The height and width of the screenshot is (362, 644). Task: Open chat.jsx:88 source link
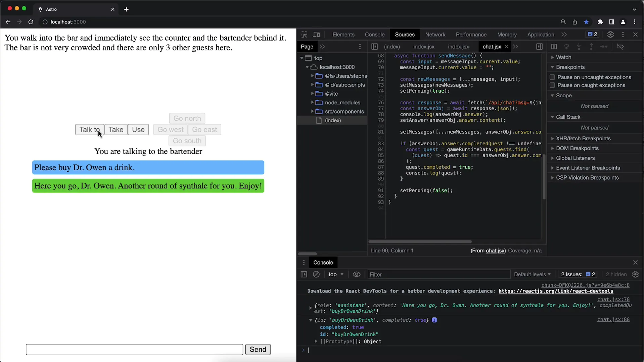(x=613, y=319)
